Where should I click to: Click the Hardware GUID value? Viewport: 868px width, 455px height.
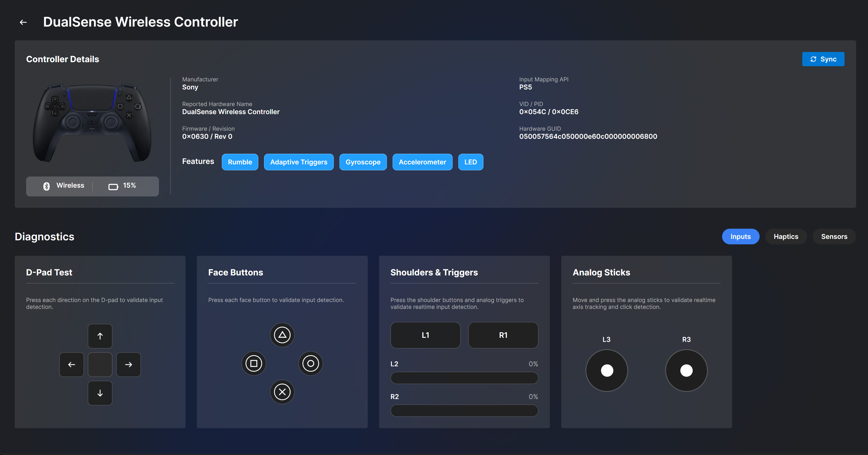[x=588, y=136]
